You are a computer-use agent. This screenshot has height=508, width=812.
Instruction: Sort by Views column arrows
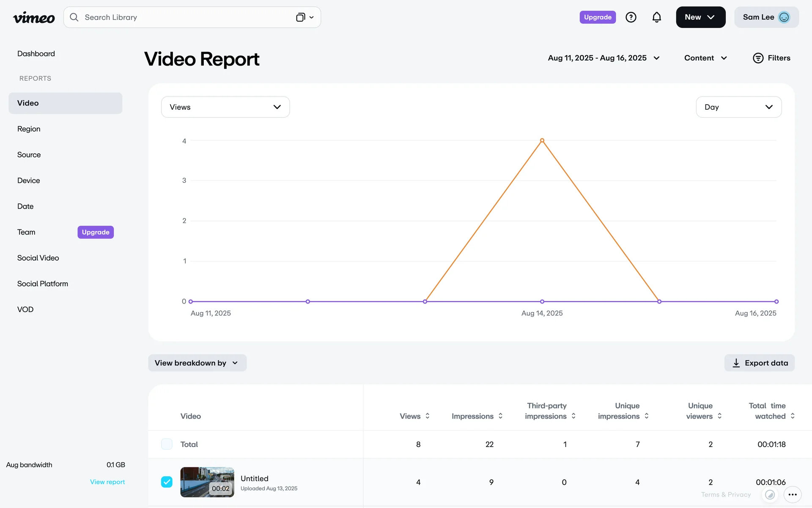[428, 416]
